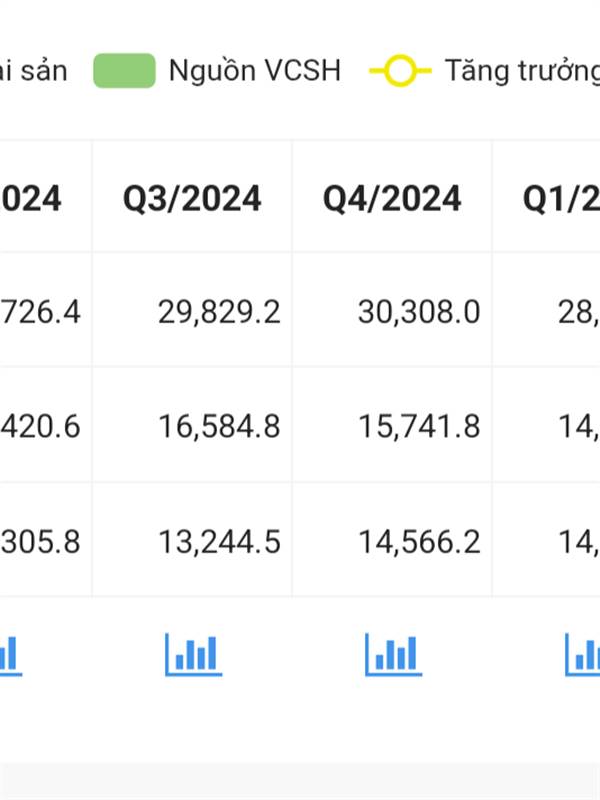Image resolution: width=600 pixels, height=800 pixels.
Task: Click the cut-off chart icon at left edge
Action: point(10,655)
